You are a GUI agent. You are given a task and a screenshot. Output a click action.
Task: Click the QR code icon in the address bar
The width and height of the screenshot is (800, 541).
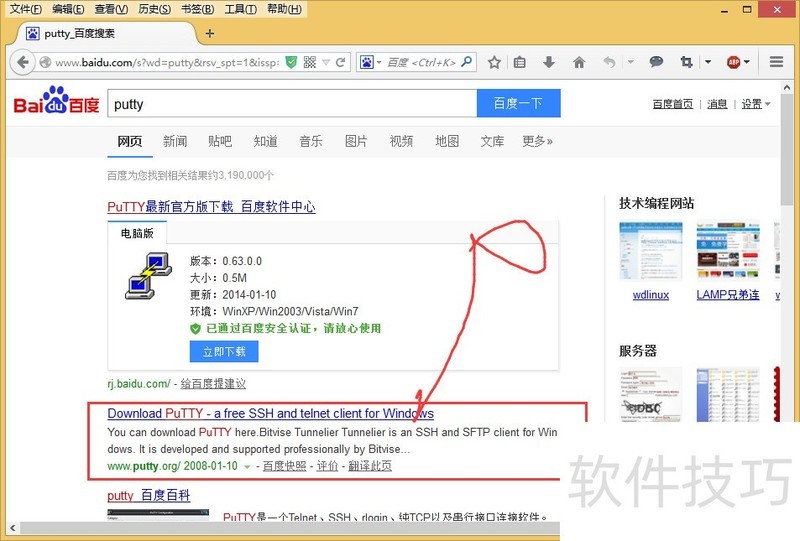pyautogui.click(x=310, y=62)
